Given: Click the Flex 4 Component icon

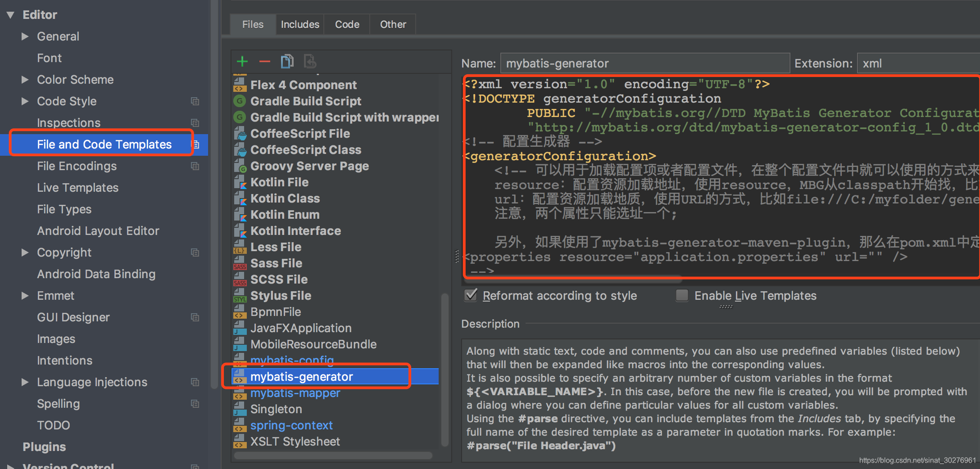Looking at the screenshot, I should click(x=240, y=85).
